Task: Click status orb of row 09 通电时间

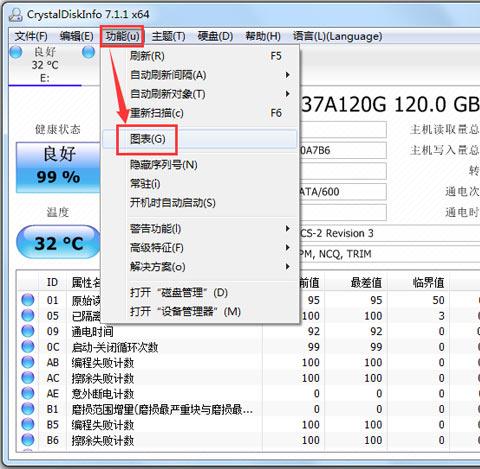Action: coord(28,331)
